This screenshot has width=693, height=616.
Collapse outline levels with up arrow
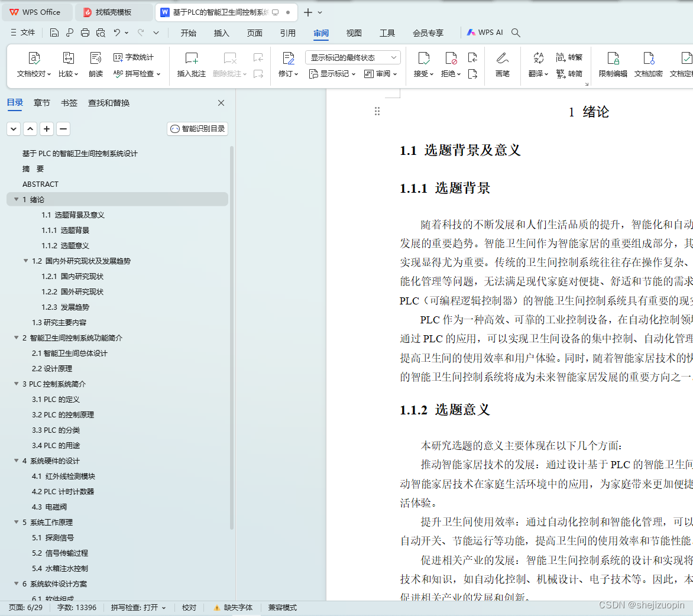[30, 129]
